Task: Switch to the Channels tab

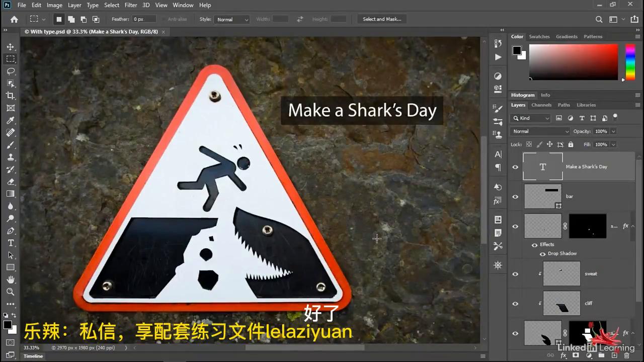Action: [x=541, y=105]
